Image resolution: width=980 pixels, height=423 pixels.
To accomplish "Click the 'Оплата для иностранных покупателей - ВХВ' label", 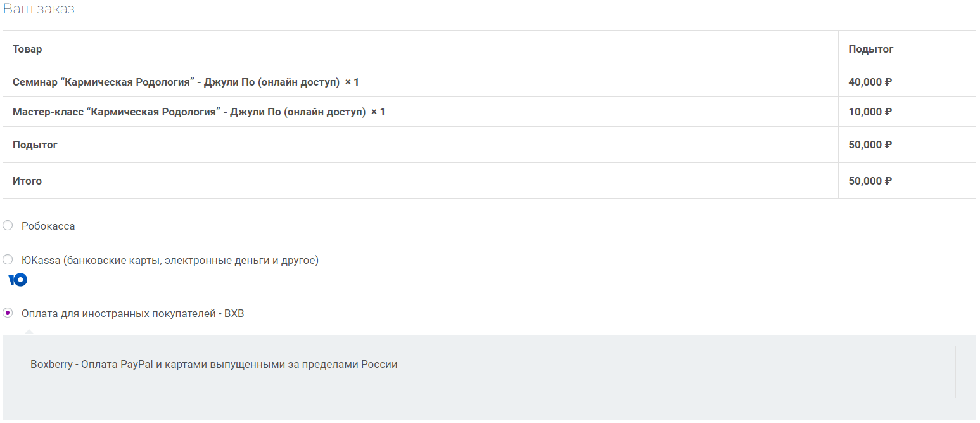I will pos(132,313).
